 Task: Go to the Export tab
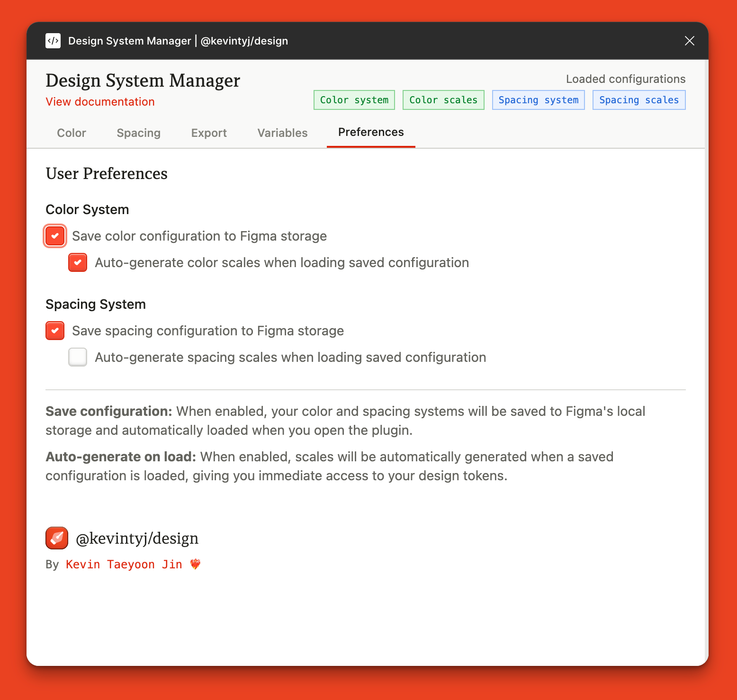click(209, 133)
